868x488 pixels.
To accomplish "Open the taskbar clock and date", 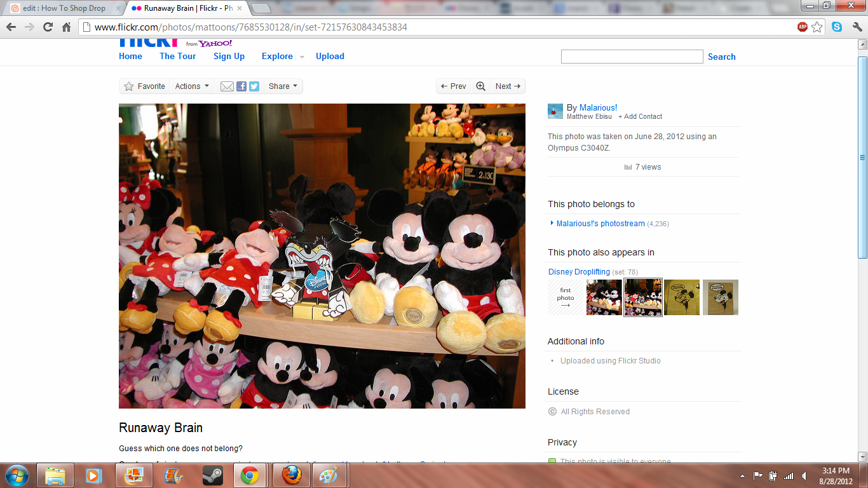I will 836,476.
